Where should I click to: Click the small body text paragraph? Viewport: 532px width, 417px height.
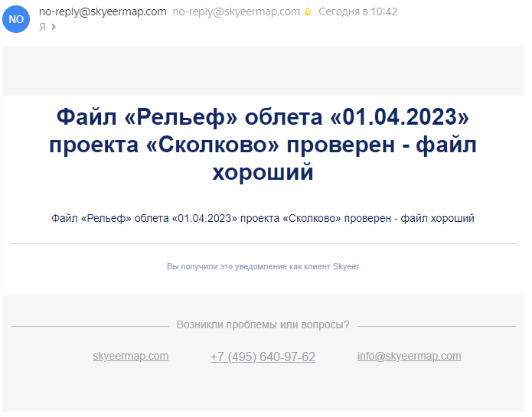[263, 218]
